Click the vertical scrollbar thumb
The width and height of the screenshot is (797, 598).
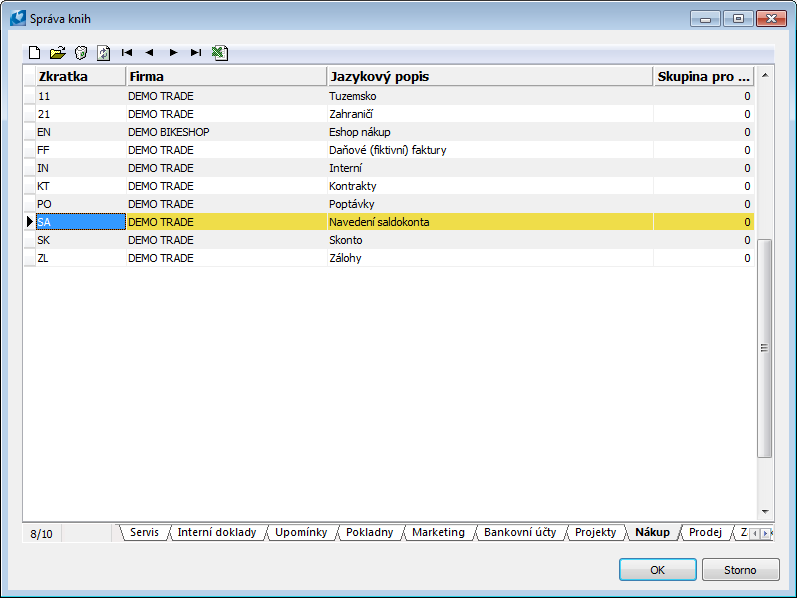click(x=764, y=348)
